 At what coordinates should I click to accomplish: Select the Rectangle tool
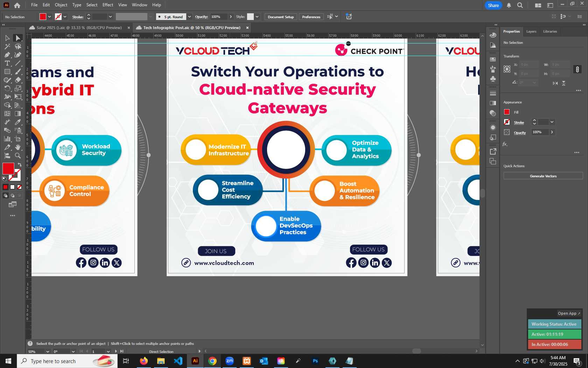7,71
